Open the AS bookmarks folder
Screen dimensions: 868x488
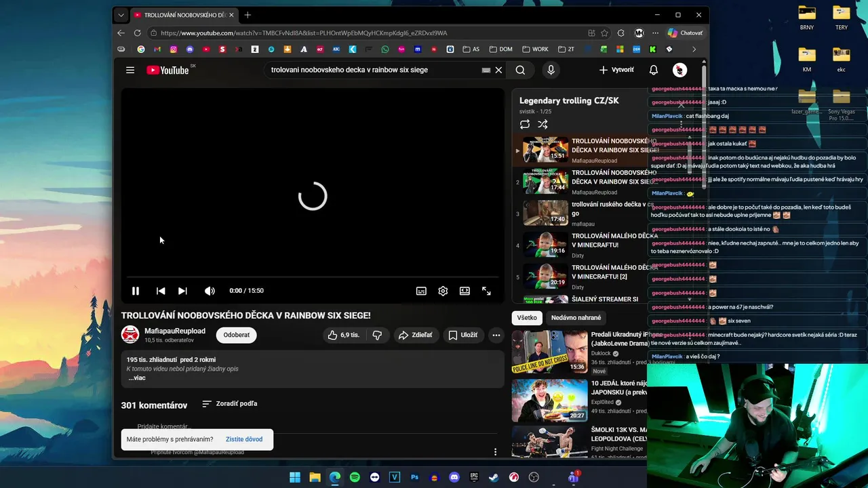point(471,49)
